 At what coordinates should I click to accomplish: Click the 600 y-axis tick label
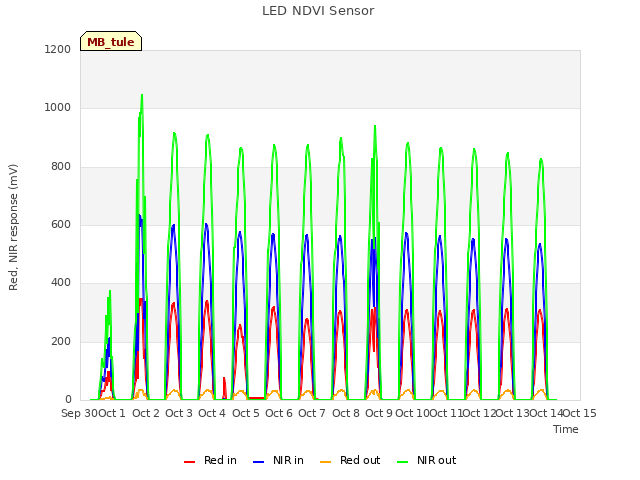tap(61, 224)
